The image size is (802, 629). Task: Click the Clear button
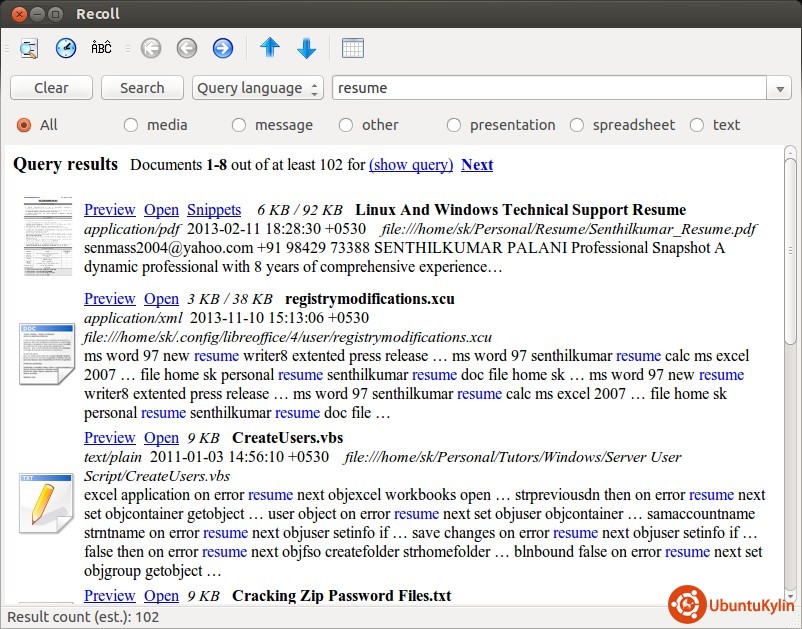(x=51, y=88)
